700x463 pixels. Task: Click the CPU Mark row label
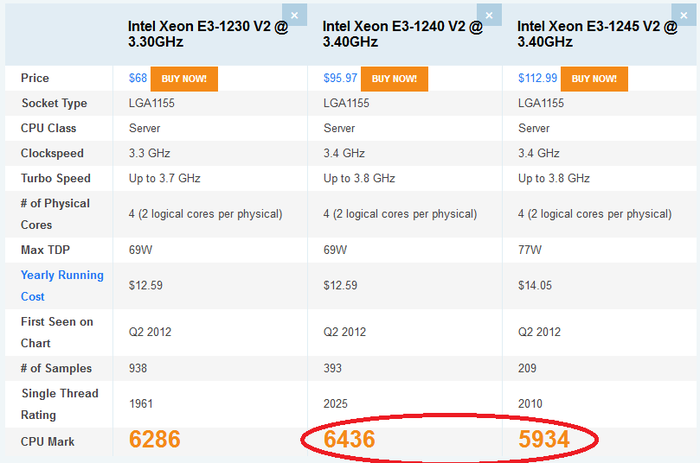click(48, 440)
